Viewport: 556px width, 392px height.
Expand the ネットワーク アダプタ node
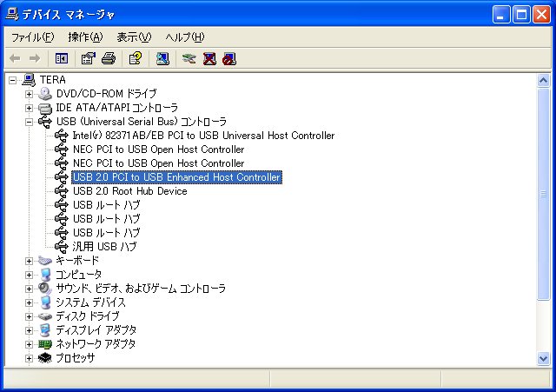pyautogui.click(x=29, y=344)
